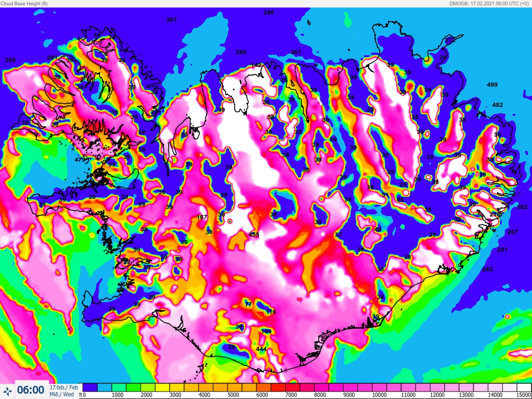
Task: Click the 479 value in the western bay
Action: 80,160
